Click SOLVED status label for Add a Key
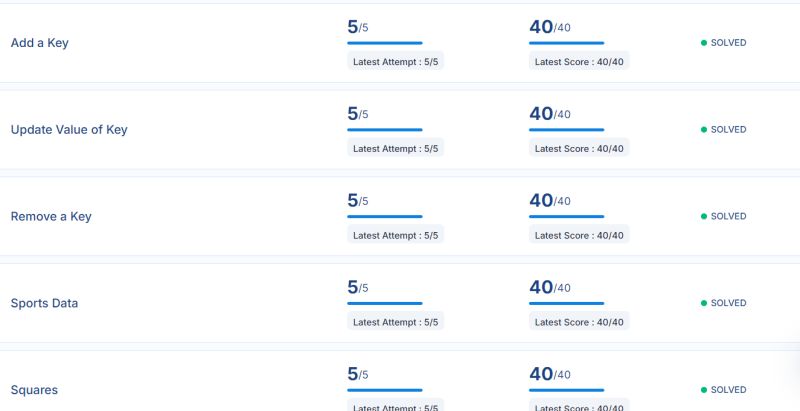The image size is (800, 411). 729,43
